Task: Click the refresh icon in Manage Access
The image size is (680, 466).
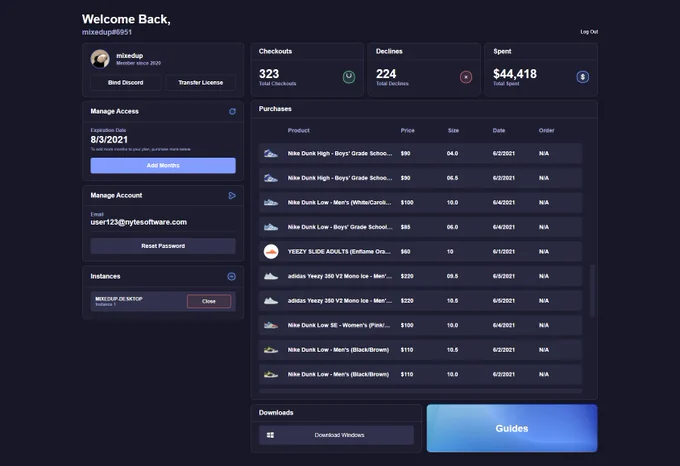Action: pos(232,111)
